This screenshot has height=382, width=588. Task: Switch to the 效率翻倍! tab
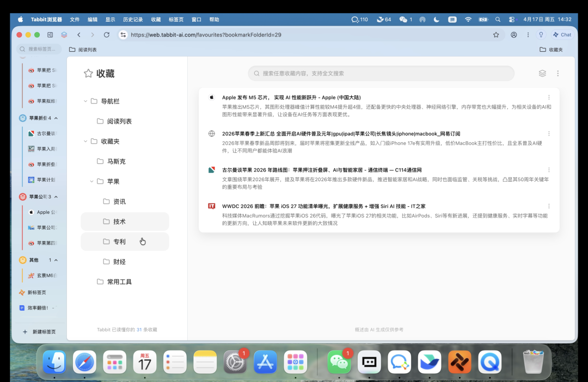point(38,308)
